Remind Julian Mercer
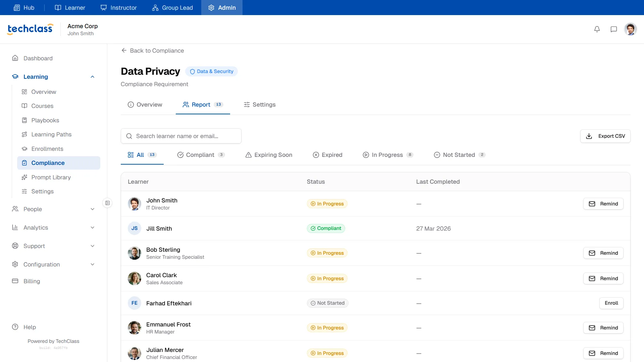This screenshot has height=362, width=644. (603, 353)
